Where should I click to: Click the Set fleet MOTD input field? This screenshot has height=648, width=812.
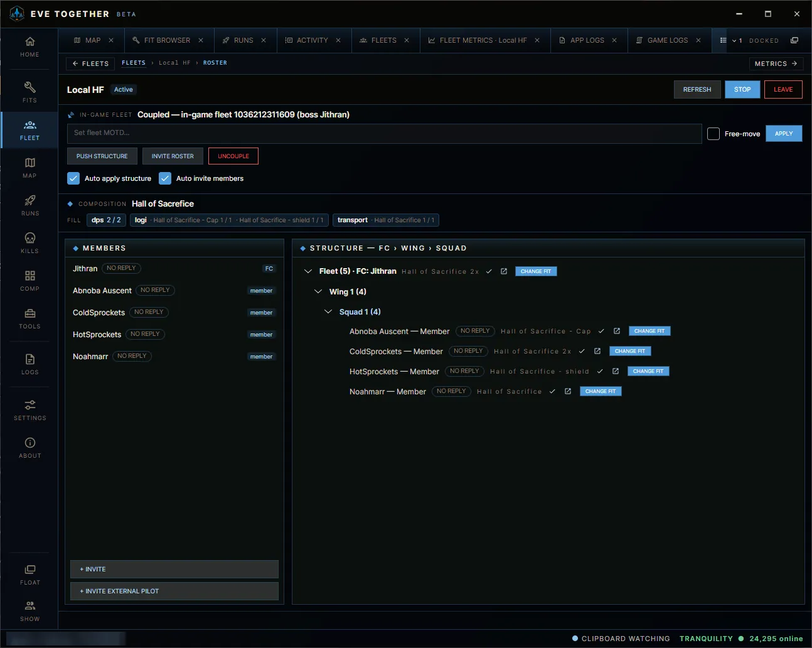[x=384, y=133]
